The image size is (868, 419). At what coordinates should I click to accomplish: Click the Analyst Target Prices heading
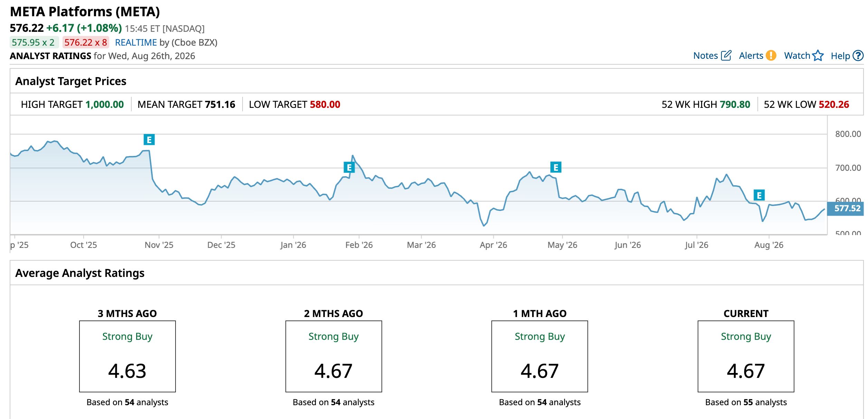[x=71, y=81]
